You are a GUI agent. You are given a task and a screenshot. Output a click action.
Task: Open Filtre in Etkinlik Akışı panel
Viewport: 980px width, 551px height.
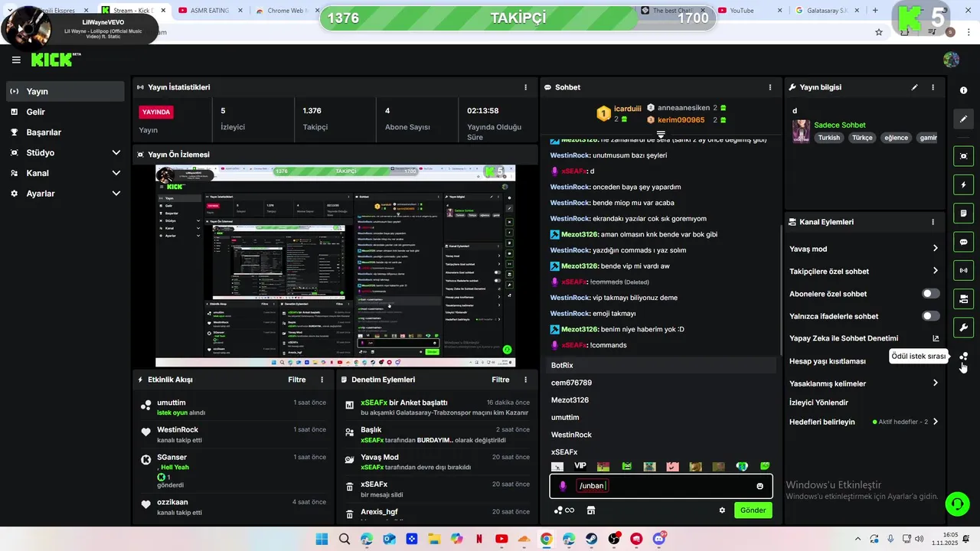(x=297, y=380)
